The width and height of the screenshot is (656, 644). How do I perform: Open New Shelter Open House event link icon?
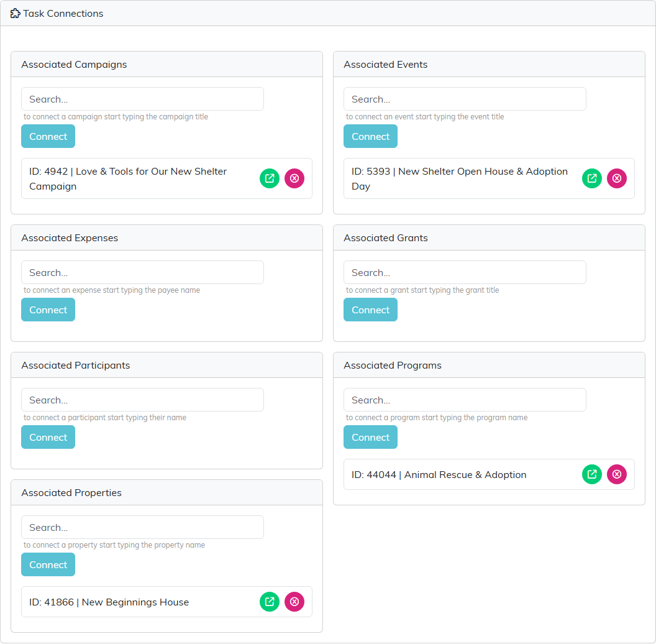tap(592, 178)
